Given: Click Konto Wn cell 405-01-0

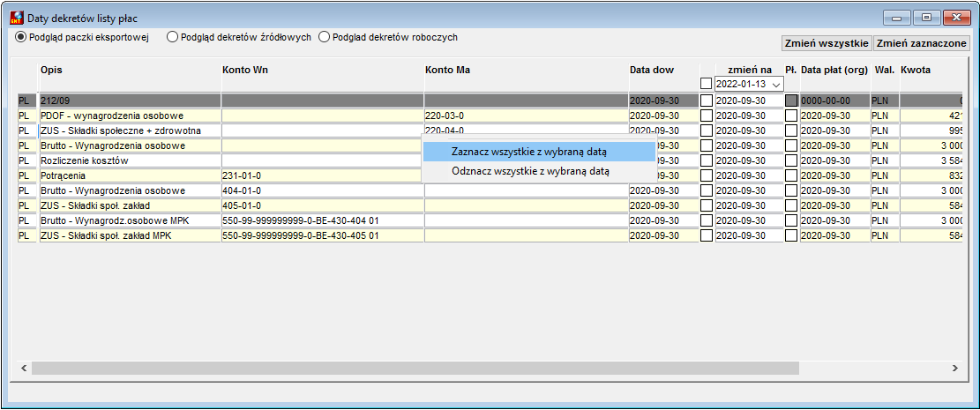Looking at the screenshot, I should click(323, 205).
